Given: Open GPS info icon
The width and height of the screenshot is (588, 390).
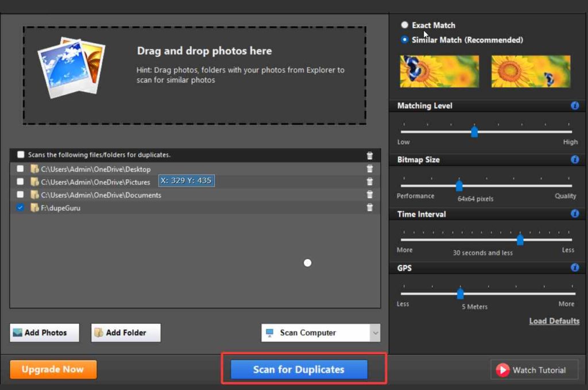Looking at the screenshot, I should [x=574, y=268].
